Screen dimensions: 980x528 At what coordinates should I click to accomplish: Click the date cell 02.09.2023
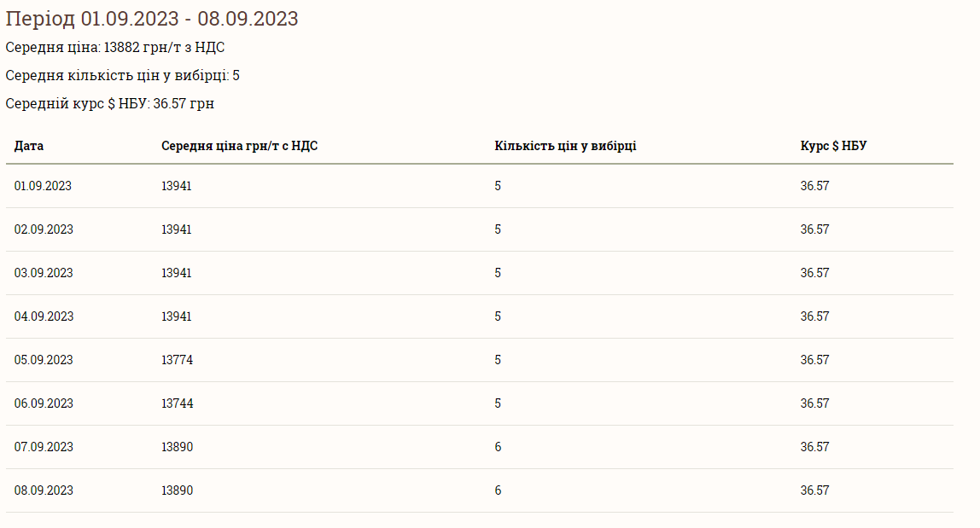pos(44,229)
